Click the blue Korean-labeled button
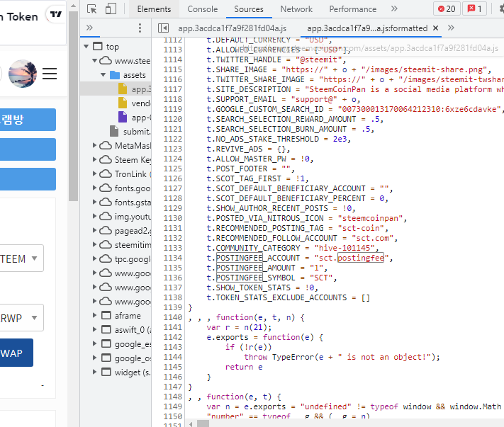 click(x=28, y=120)
